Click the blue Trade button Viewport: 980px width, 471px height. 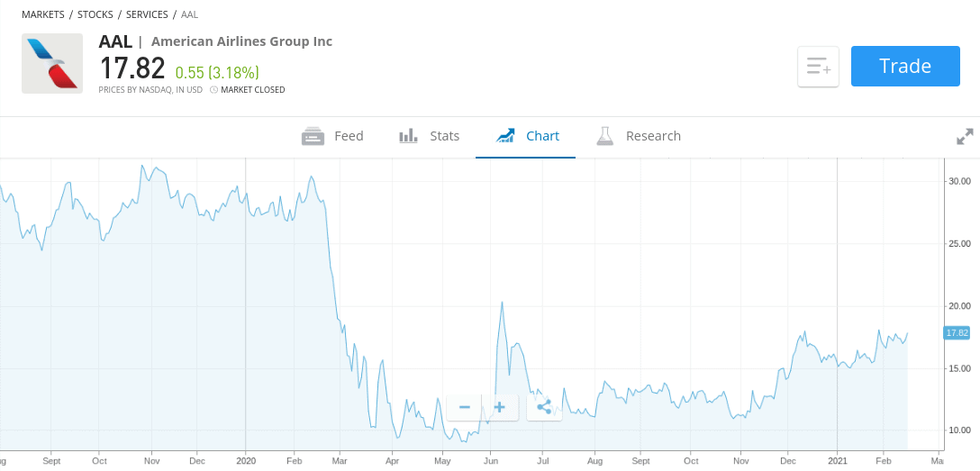click(905, 67)
